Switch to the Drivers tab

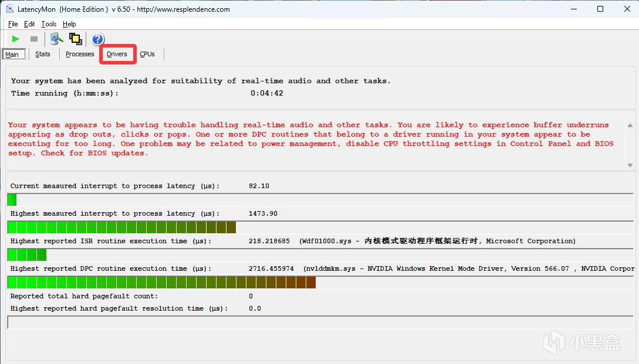[x=117, y=54]
